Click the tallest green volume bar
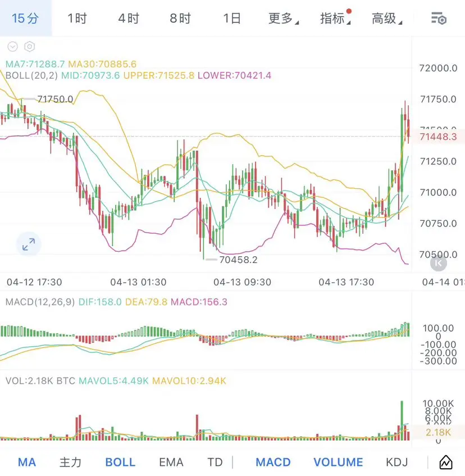465x476 pixels. [402, 420]
